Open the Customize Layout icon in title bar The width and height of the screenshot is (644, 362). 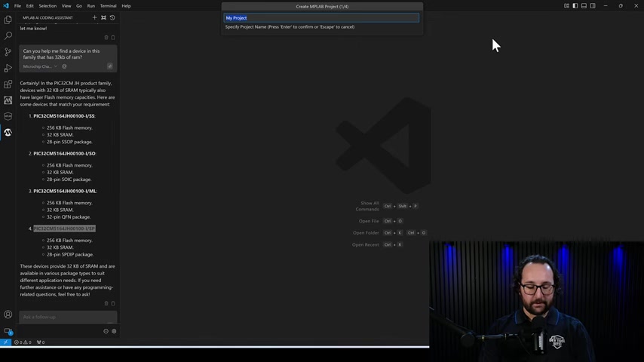point(566,6)
